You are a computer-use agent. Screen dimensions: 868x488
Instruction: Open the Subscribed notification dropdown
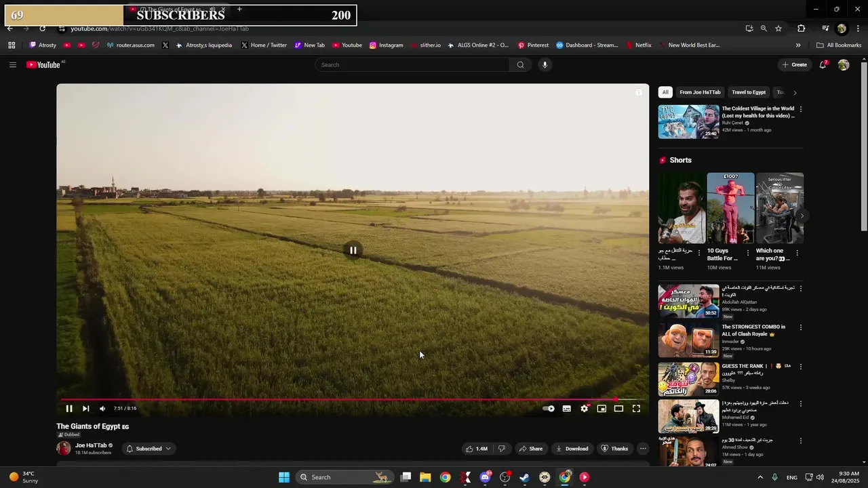[149, 449]
